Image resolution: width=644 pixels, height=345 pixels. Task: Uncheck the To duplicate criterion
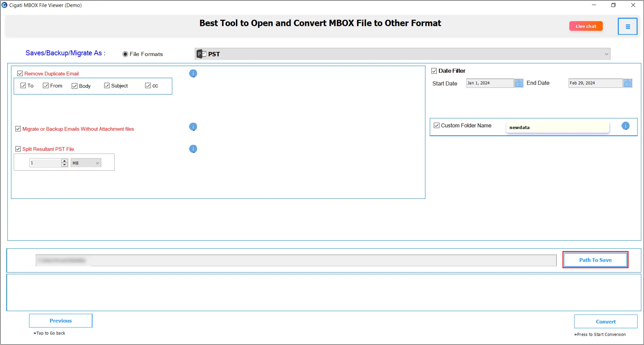(x=23, y=85)
